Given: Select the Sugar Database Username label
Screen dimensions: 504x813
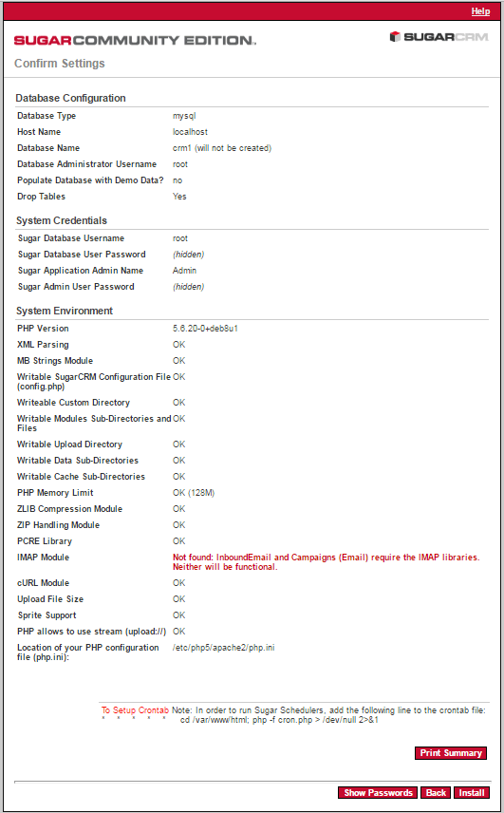Looking at the screenshot, I should click(x=71, y=238).
